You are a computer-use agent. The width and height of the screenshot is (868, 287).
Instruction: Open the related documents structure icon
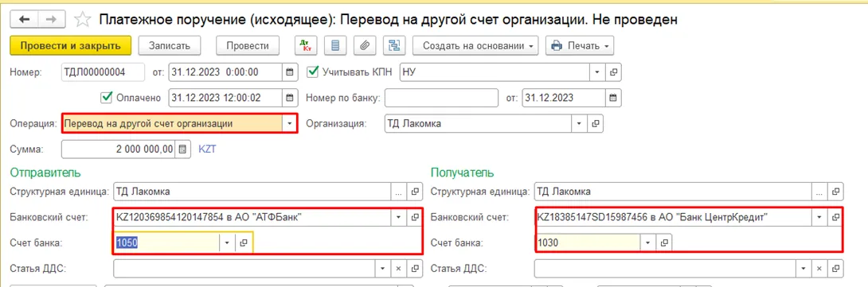click(395, 46)
